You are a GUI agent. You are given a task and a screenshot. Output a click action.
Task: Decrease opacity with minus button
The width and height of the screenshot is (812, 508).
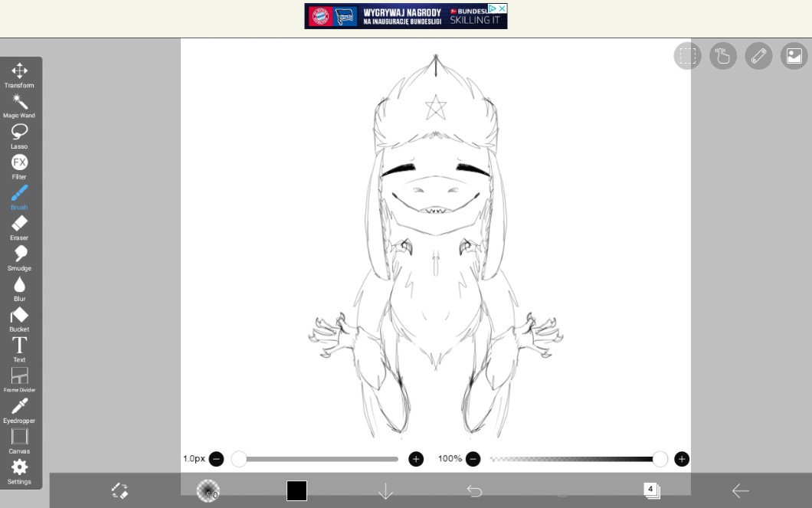(473, 459)
